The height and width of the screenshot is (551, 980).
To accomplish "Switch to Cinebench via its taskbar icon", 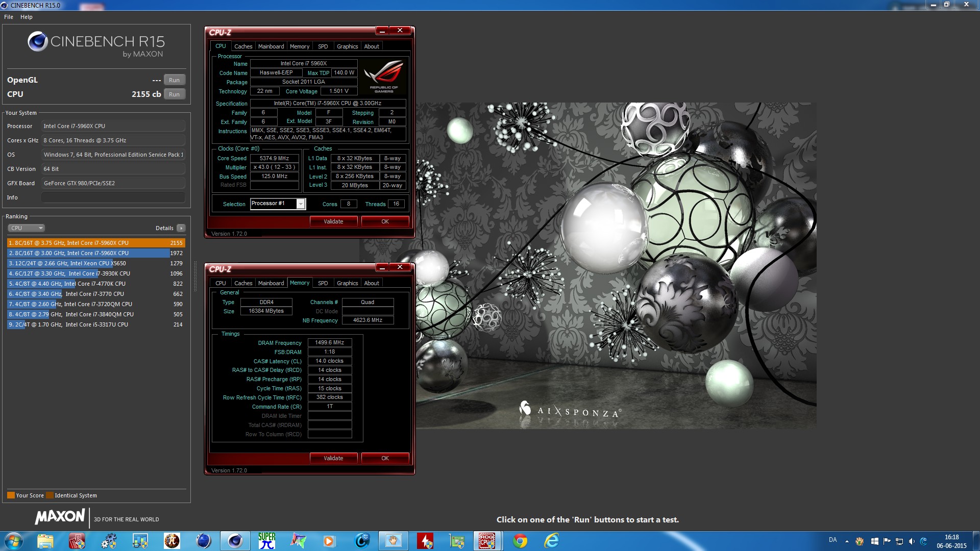I will pyautogui.click(x=235, y=541).
